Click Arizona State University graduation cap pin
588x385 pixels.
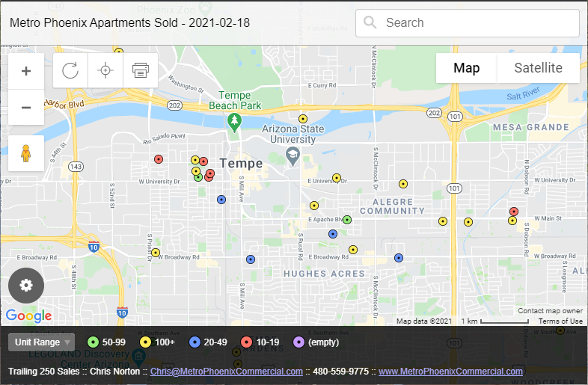293,156
